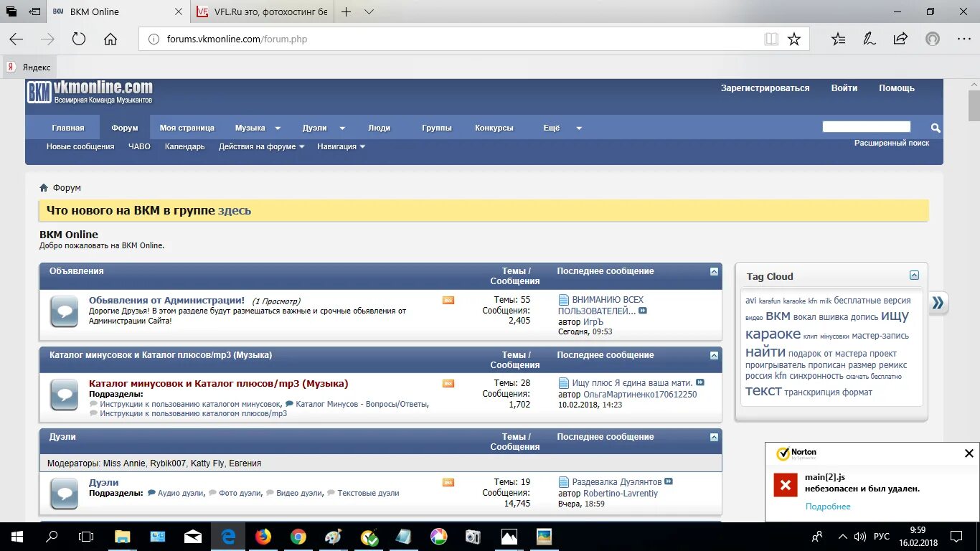Open Подробнее link in Norton popup
Image resolution: width=980 pixels, height=551 pixels.
click(x=828, y=507)
